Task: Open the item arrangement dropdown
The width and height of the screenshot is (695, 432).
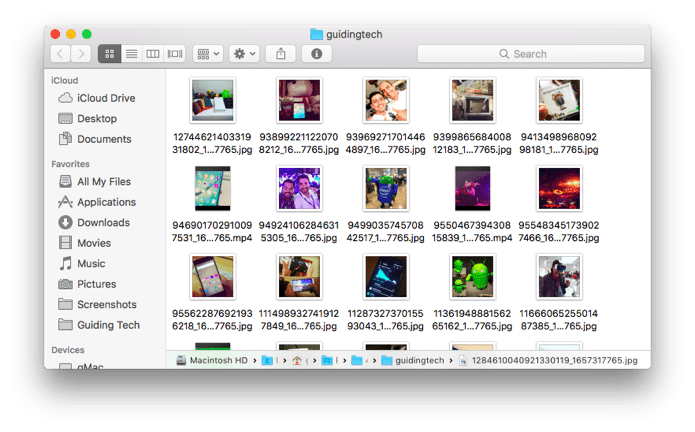Action: tap(208, 54)
